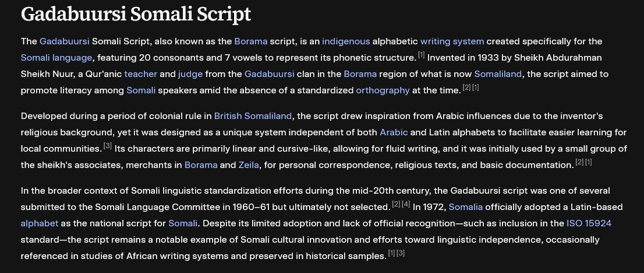
Task: Click the 'judge' hyperlink
Action: pyautogui.click(x=190, y=74)
